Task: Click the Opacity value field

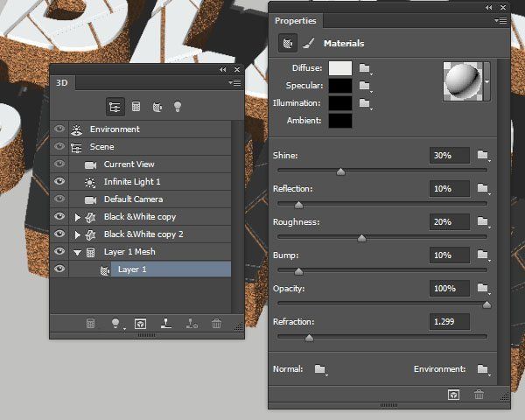Action: click(x=450, y=289)
